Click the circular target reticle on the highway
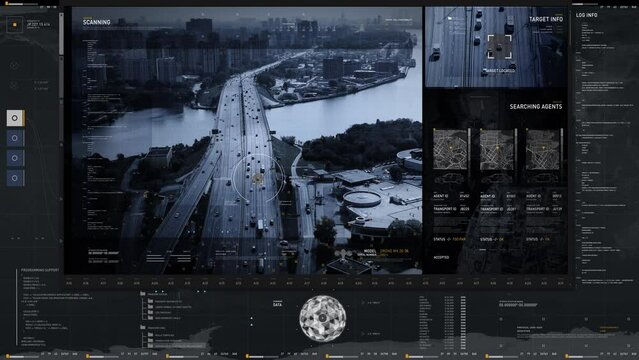Viewport: 639px width, 360px height. click(258, 179)
